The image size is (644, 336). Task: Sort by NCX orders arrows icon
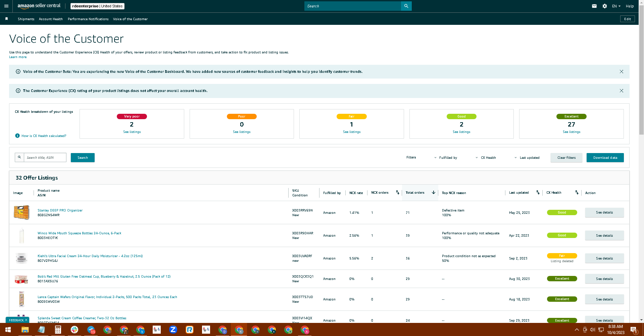[x=398, y=192]
